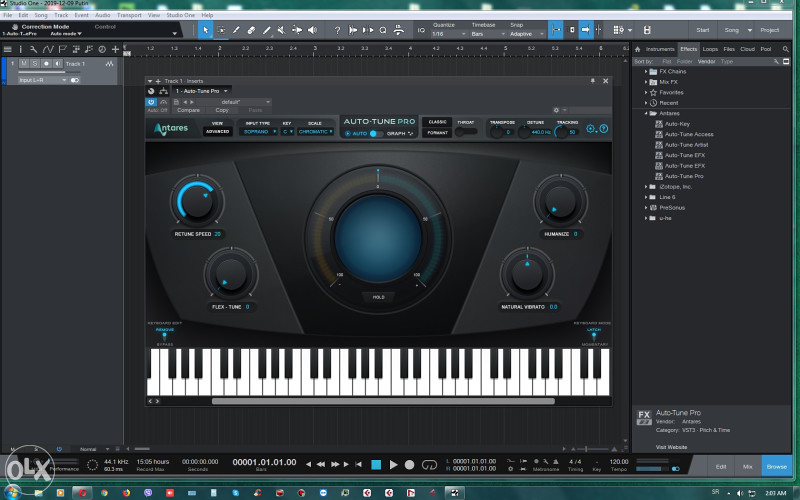The width and height of the screenshot is (800, 500).
Task: Solo Track 1 with the S button
Action: 35,63
